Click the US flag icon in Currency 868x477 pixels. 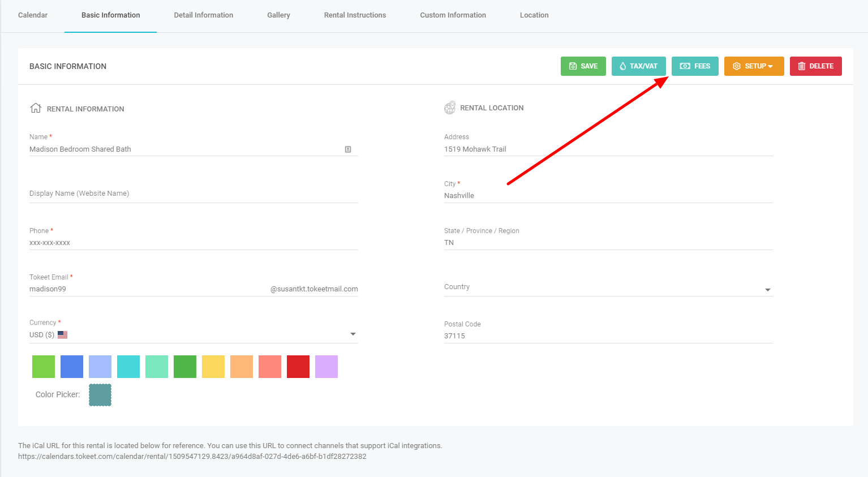tap(62, 335)
